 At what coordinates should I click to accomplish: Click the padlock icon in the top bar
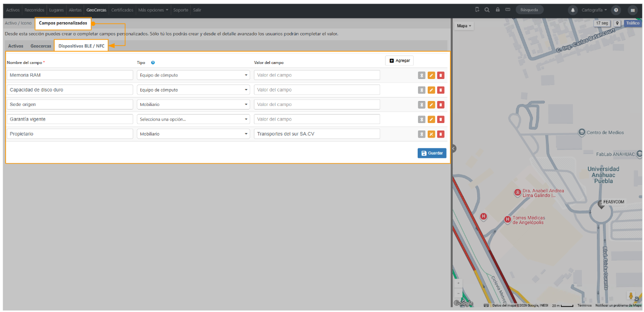pos(497,9)
